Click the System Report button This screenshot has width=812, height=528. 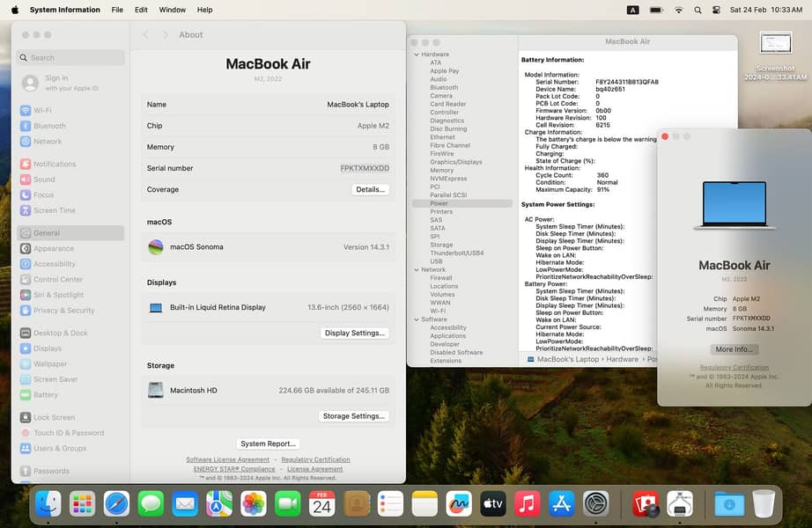(269, 444)
